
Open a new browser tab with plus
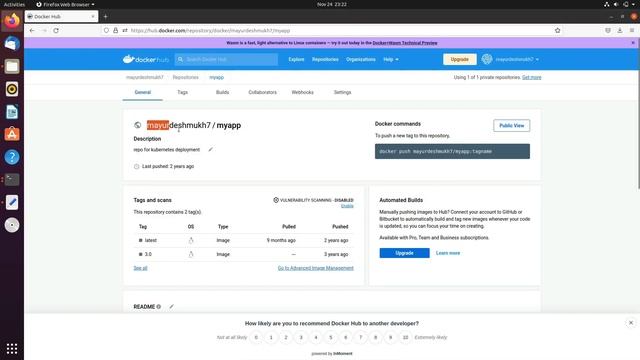105,17
